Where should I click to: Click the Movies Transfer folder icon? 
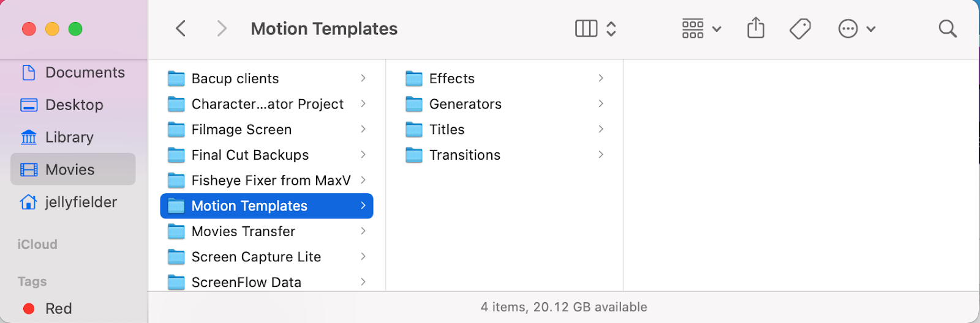tap(176, 232)
